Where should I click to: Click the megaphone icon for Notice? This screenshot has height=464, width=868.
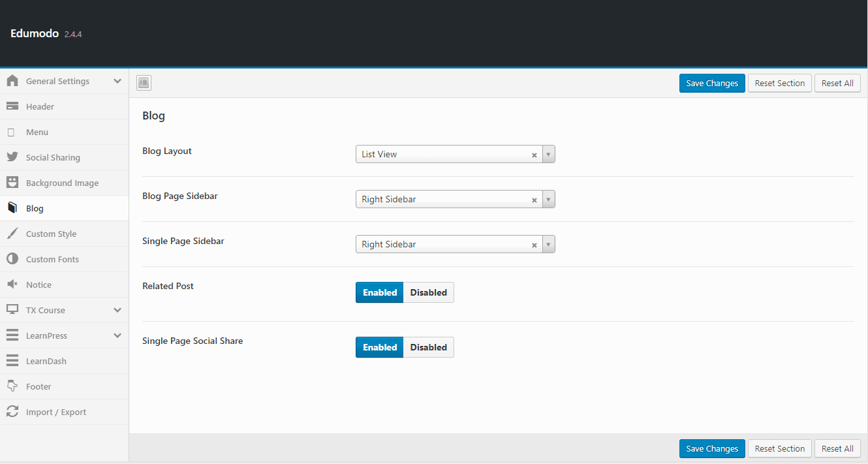[12, 285]
